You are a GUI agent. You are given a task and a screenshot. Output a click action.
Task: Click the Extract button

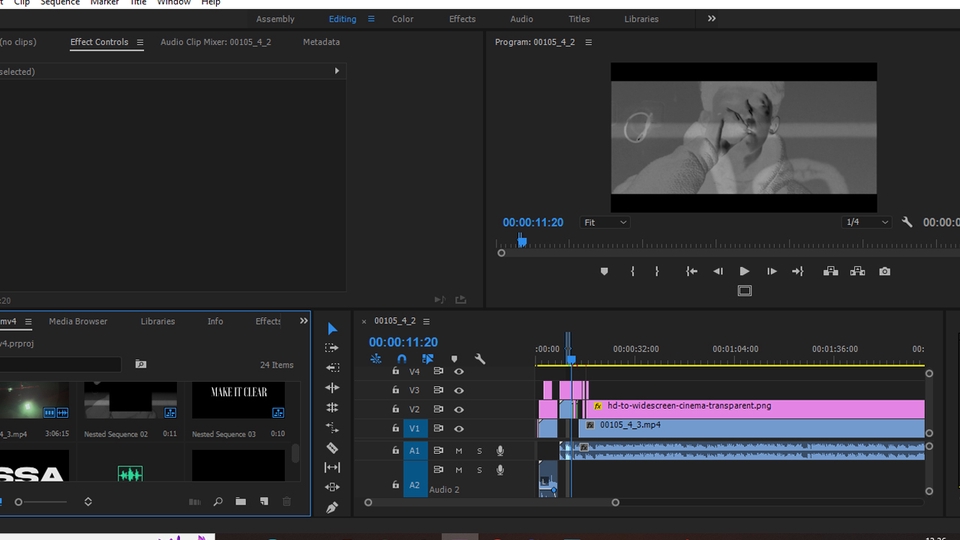click(858, 271)
